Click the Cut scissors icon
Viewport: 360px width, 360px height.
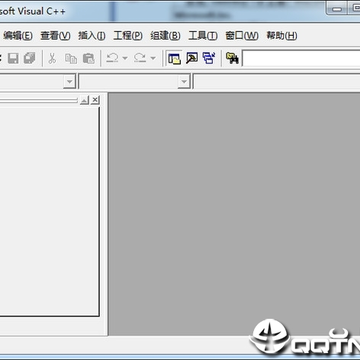click(x=52, y=58)
